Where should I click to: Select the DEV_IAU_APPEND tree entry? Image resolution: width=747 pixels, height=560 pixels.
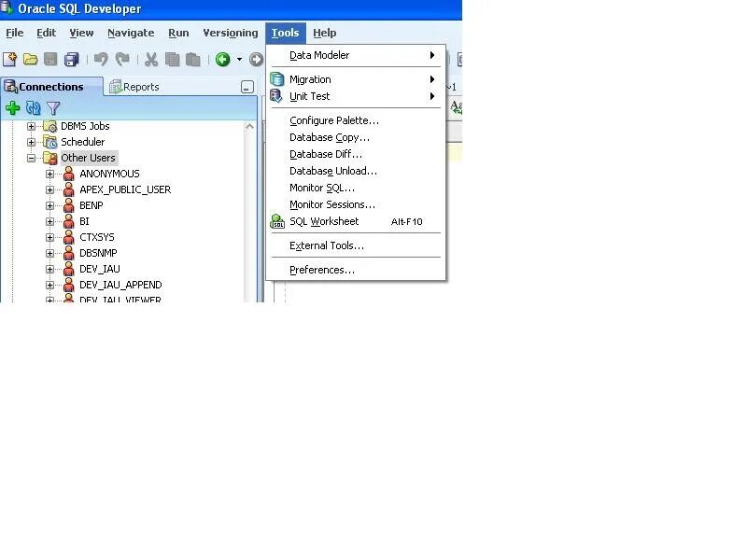tap(120, 285)
